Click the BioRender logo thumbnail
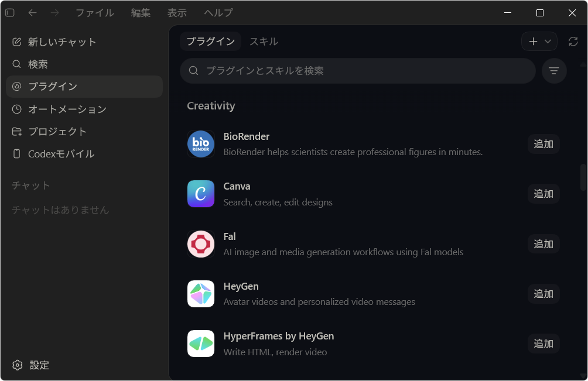Viewport: 588px width, 381px height. 201,144
